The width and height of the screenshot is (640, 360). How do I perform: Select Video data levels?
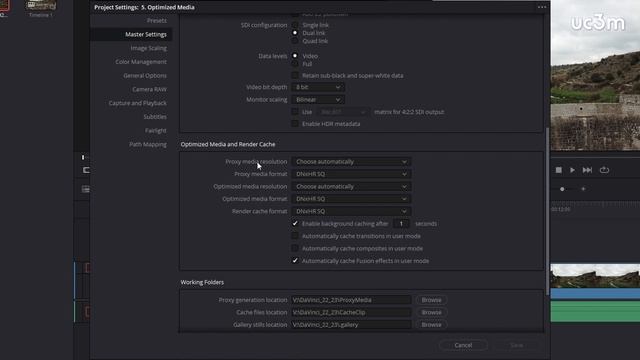coord(295,56)
